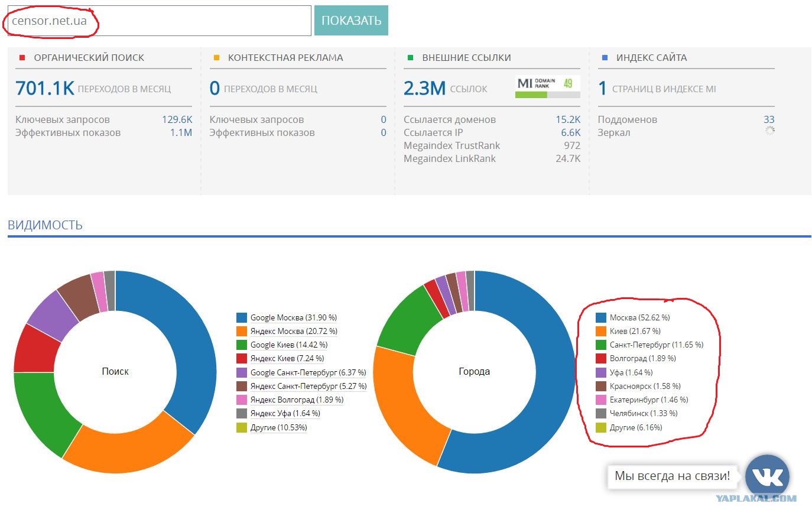Viewport: 812px width, 516px height.
Task: Click the Мы всегда на связи chat bubble
Action: click(x=672, y=476)
